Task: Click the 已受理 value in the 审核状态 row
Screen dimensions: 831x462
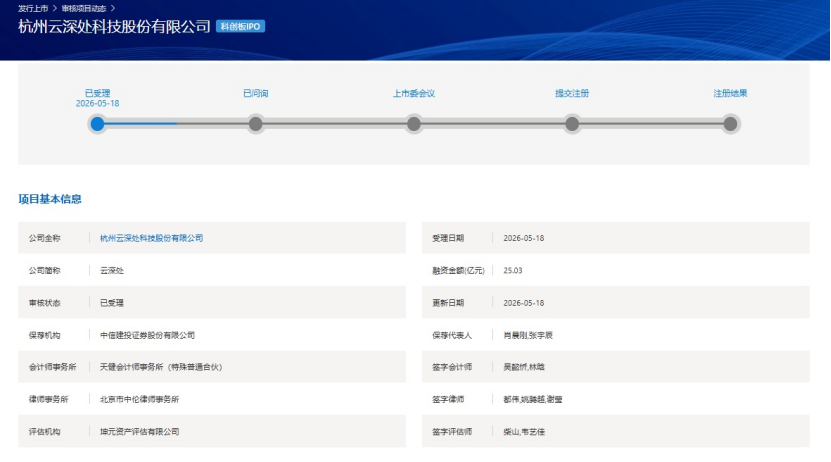Action: point(112,303)
